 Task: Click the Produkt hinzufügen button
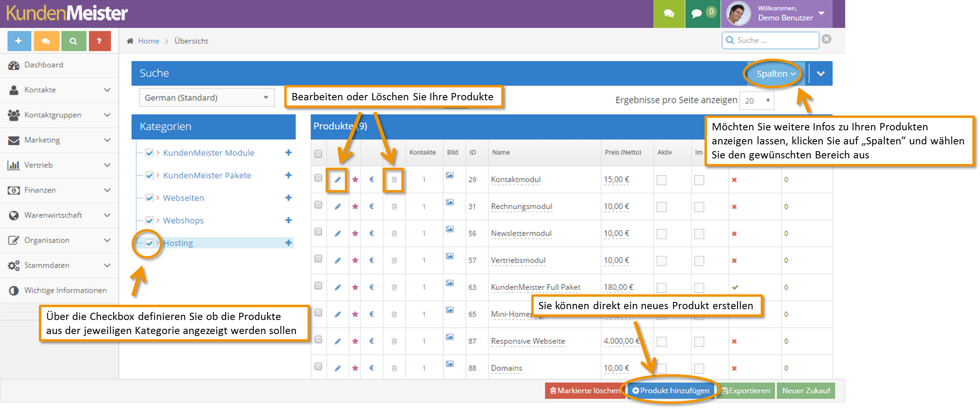coord(671,391)
